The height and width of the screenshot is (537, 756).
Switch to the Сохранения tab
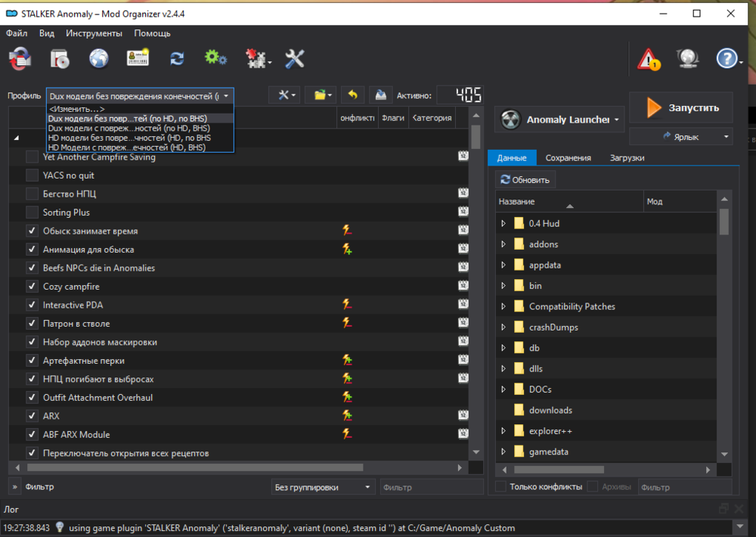coord(569,157)
